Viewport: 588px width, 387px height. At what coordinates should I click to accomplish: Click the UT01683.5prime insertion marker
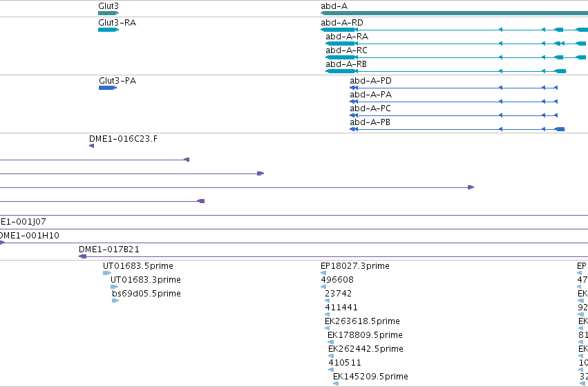107,273
